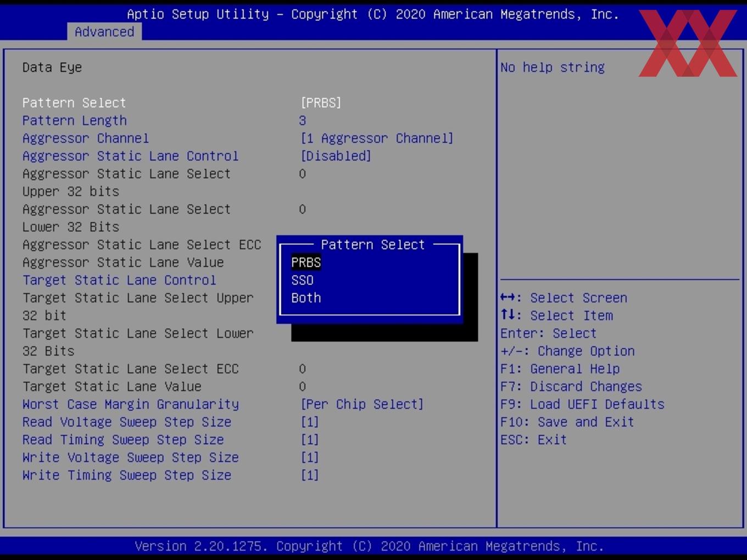747x560 pixels.
Task: Click the F9: Load UEFI Defaults hint
Action: pyautogui.click(x=582, y=404)
